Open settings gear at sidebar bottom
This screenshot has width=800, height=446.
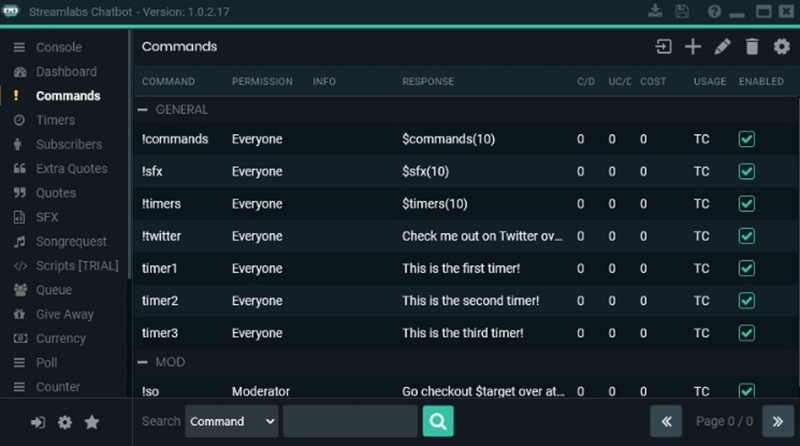(65, 423)
